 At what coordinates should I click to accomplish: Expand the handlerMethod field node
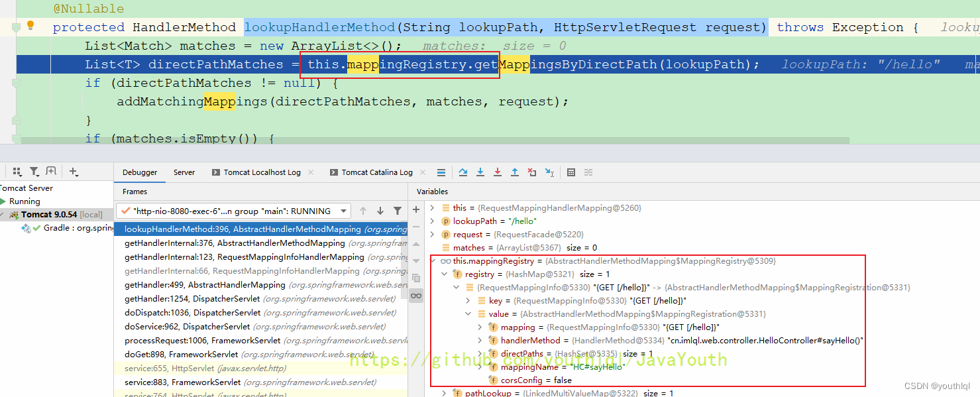click(480, 341)
